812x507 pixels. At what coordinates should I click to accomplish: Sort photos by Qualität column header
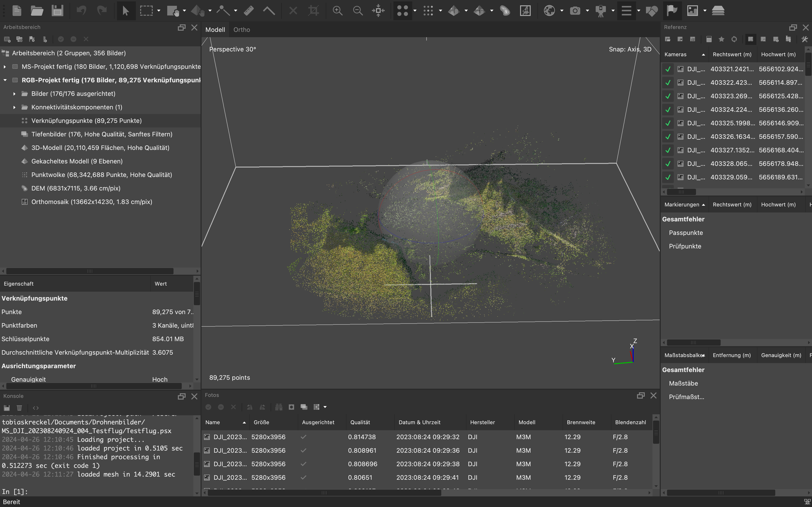pos(360,422)
